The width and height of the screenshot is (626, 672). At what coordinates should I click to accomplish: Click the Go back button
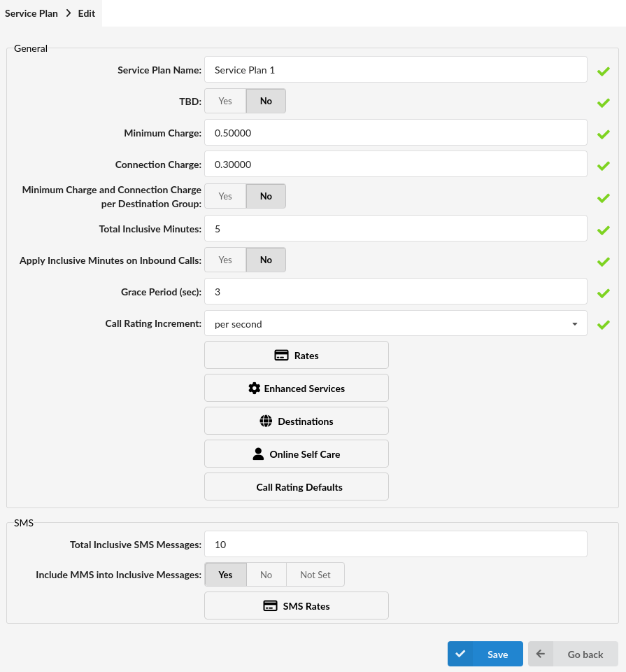(573, 654)
